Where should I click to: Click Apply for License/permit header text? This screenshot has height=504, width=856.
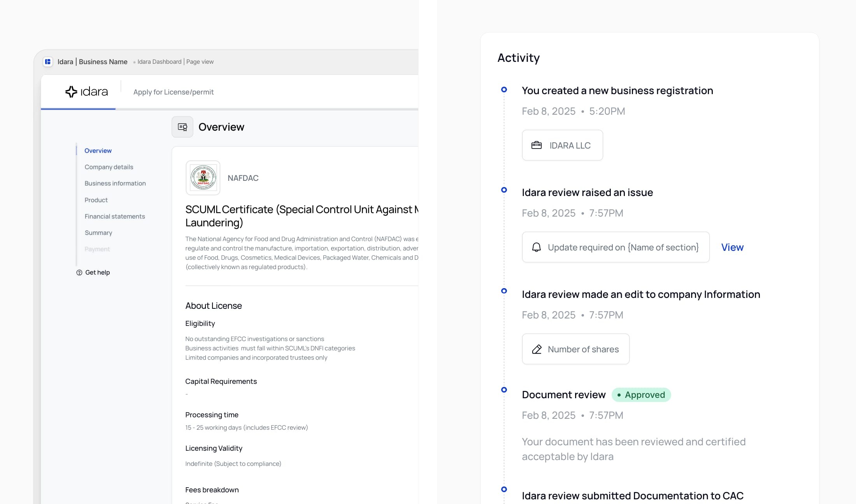[x=174, y=92]
